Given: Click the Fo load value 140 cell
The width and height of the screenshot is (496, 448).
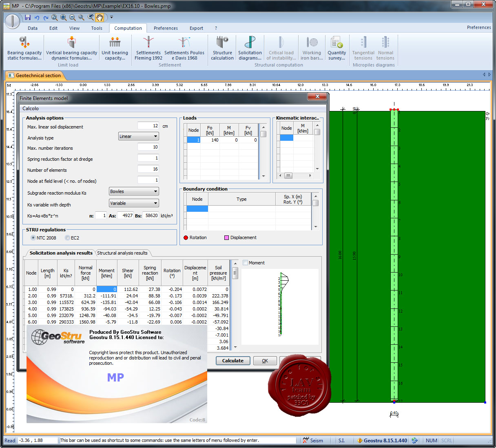Looking at the screenshot, I should 210,140.
